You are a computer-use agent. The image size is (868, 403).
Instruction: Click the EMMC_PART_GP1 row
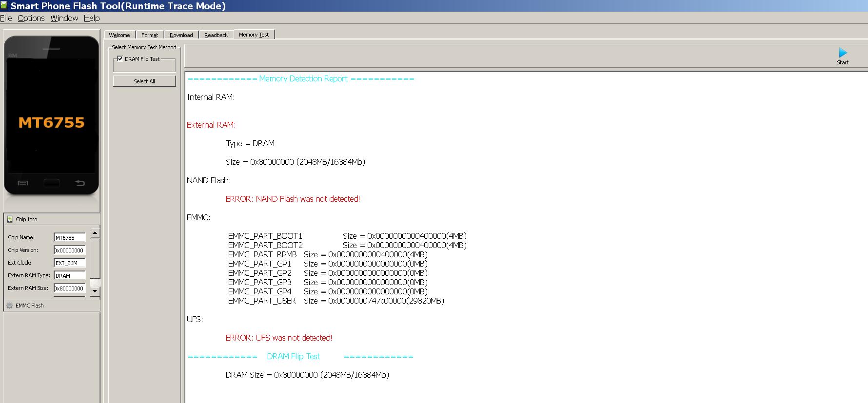click(328, 264)
